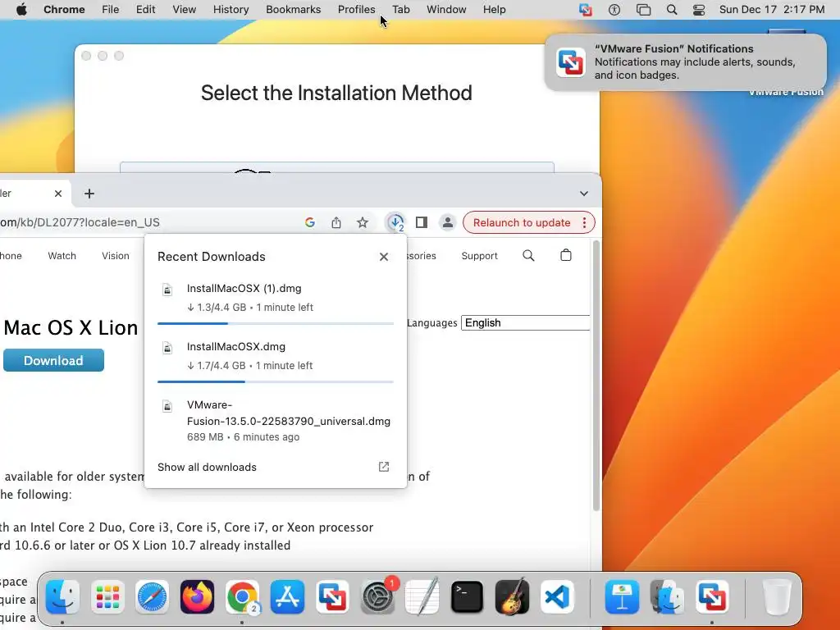840x630 pixels.
Task: Click Relaunch to update button
Action: pos(521,222)
